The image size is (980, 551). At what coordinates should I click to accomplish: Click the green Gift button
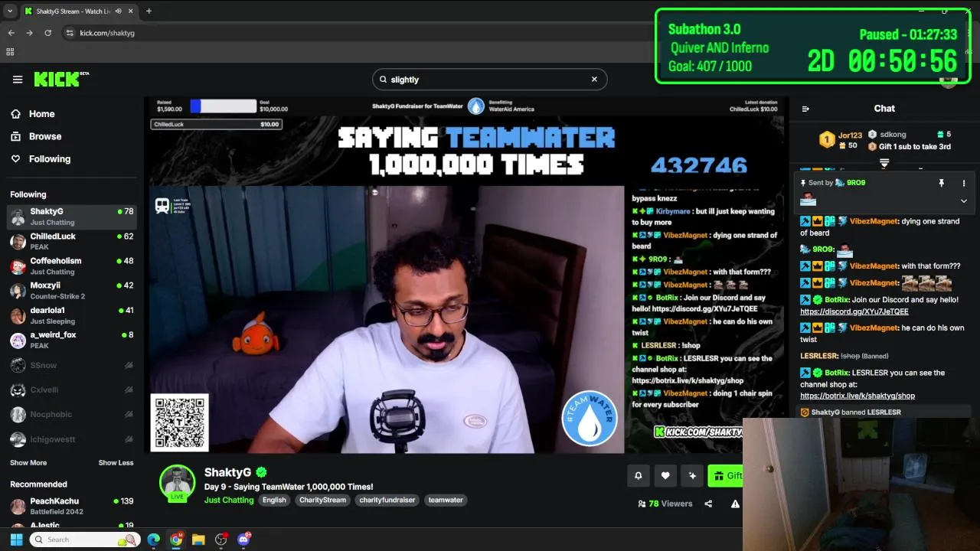tap(725, 476)
